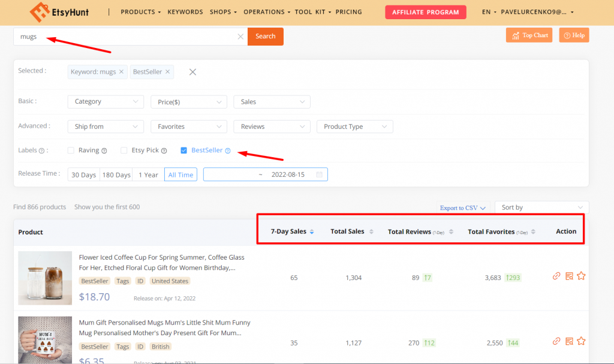Favorite the Flower Iced Coffee Cup with star

(581, 276)
